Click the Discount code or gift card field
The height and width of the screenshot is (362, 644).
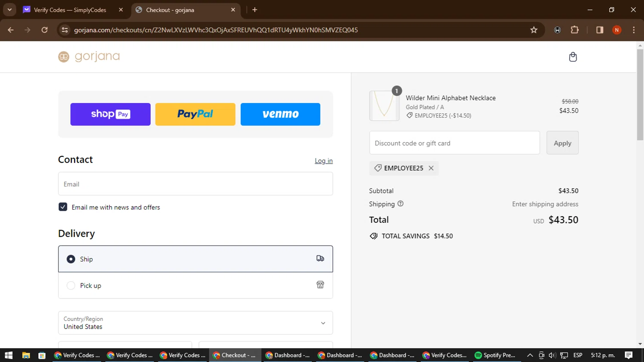454,143
